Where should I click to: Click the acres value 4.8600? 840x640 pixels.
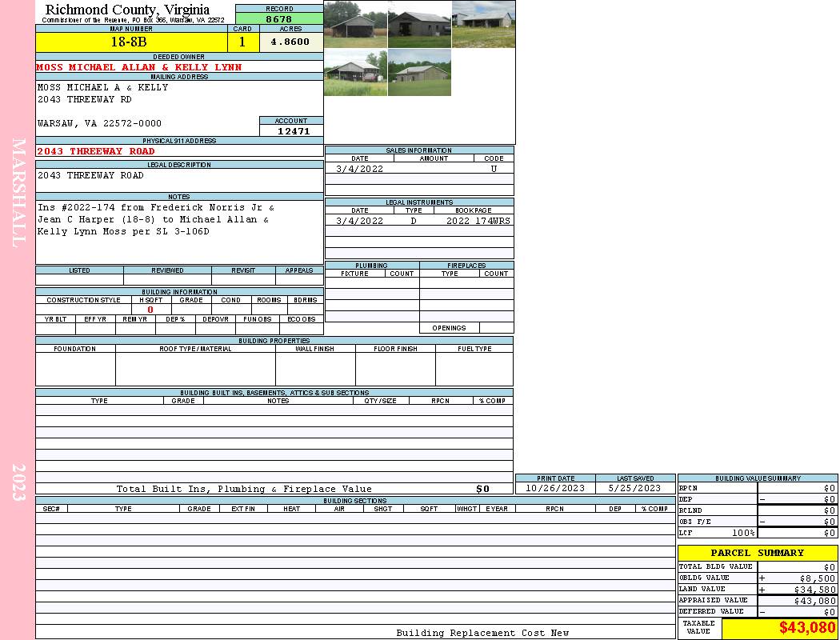[x=290, y=42]
